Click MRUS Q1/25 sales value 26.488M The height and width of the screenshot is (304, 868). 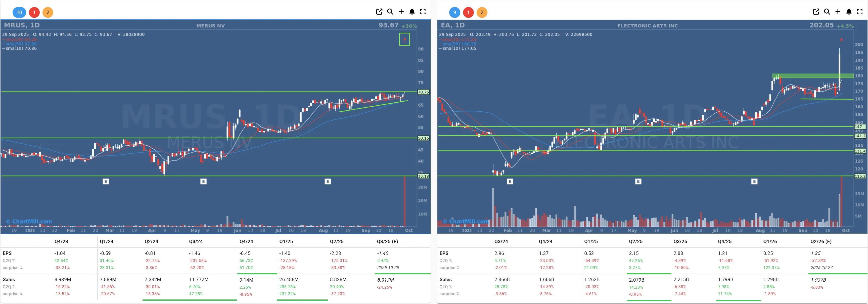[289, 279]
